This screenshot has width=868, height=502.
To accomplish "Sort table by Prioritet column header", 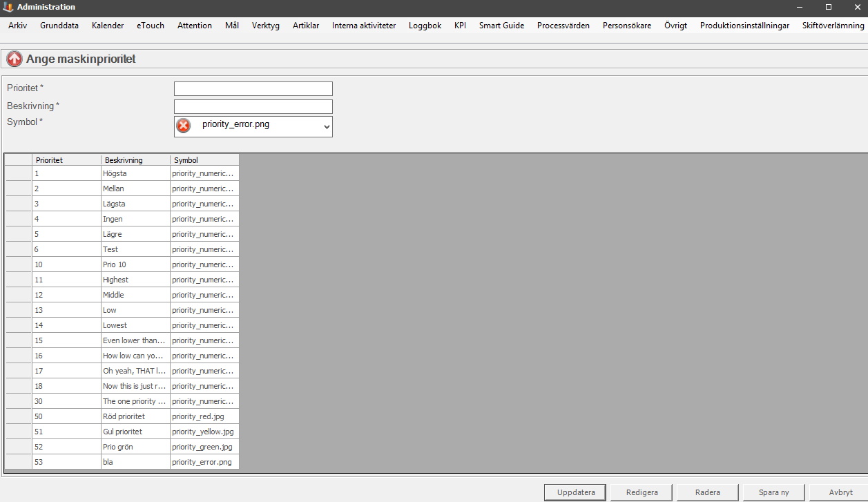I will 66,160.
